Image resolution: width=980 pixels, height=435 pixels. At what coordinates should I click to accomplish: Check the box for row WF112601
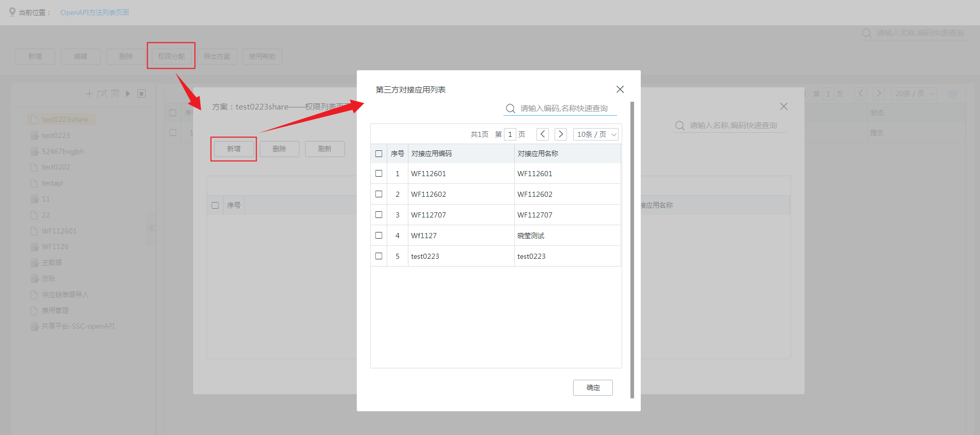click(x=378, y=174)
